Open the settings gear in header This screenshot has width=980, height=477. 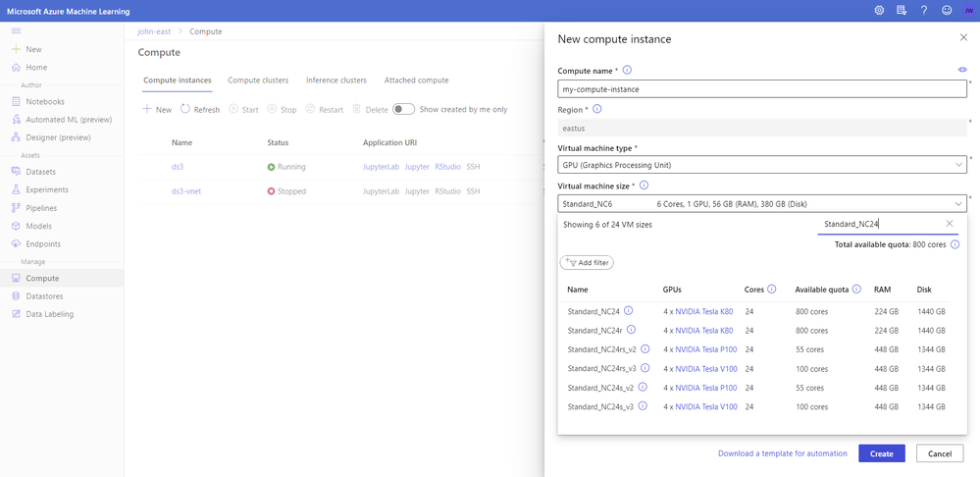click(x=879, y=10)
